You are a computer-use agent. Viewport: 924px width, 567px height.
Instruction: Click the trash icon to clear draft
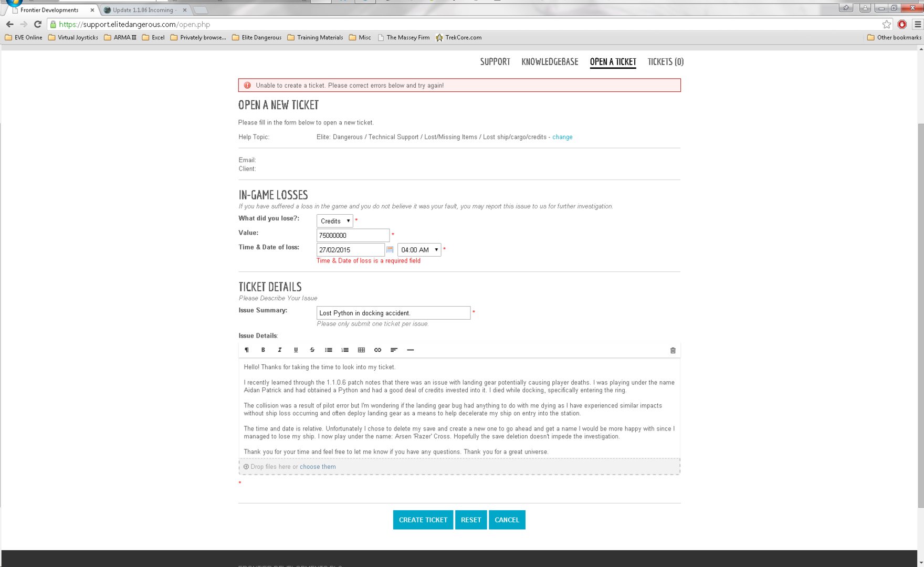[673, 351]
